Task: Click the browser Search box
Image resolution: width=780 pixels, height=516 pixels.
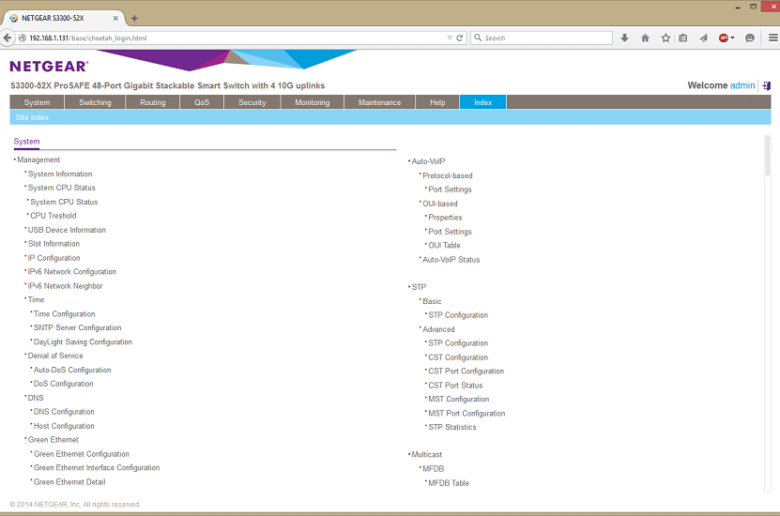Action: (541, 38)
